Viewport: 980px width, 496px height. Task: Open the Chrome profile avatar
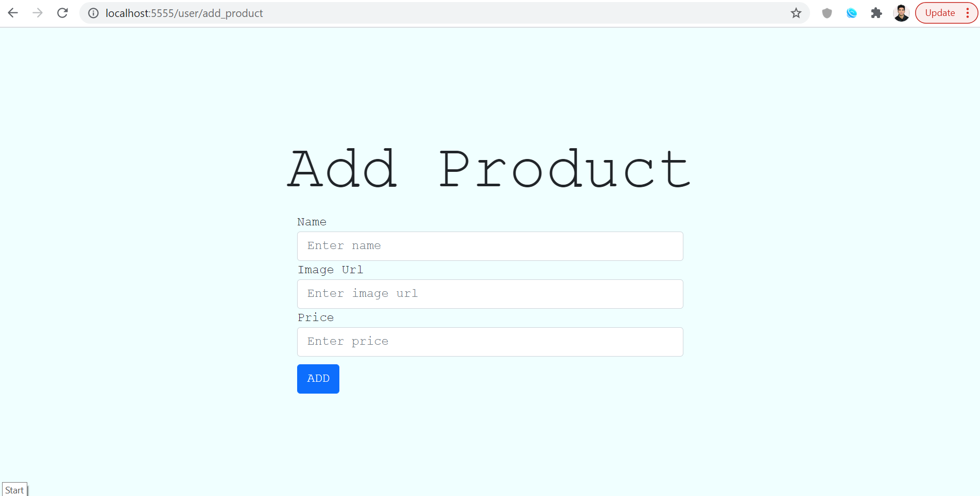coord(901,13)
